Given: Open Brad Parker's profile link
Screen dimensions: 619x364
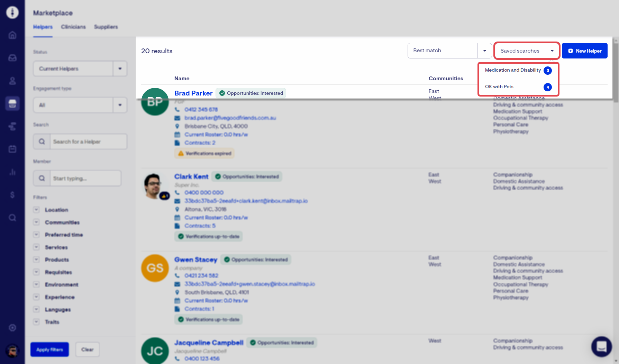Looking at the screenshot, I should click(x=193, y=93).
